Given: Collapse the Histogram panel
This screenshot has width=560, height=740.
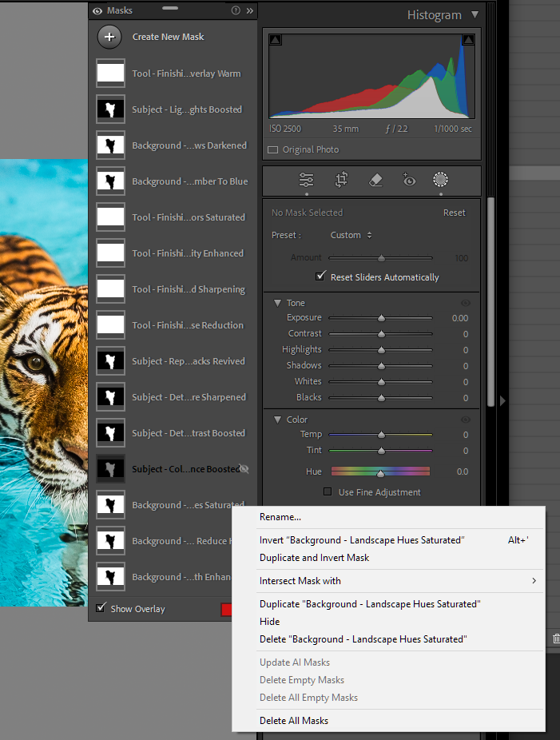Looking at the screenshot, I should tap(475, 14).
